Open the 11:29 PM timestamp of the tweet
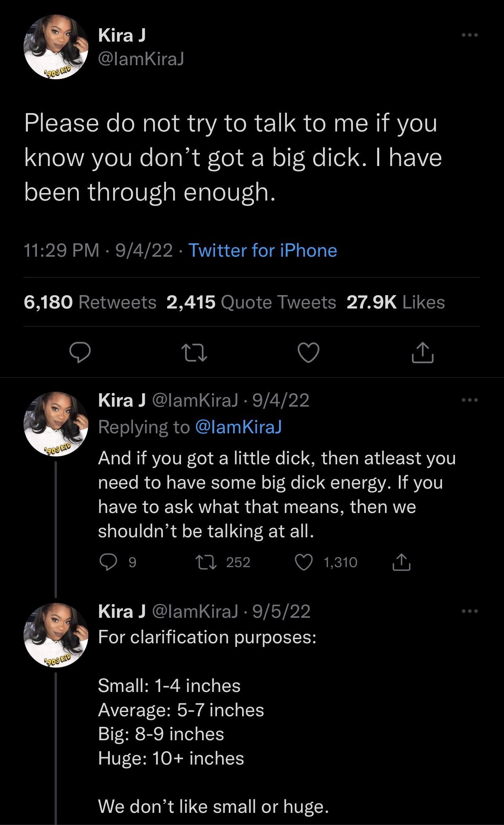 click(62, 250)
